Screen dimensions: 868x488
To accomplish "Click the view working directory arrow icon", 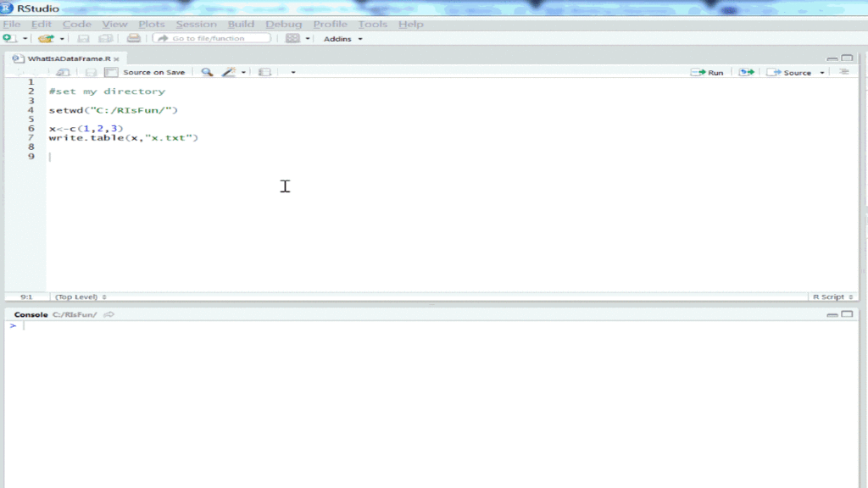I will click(109, 314).
